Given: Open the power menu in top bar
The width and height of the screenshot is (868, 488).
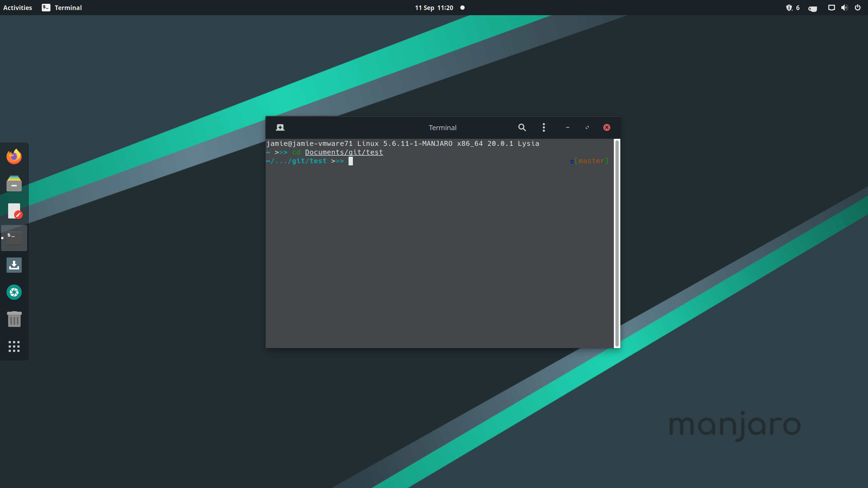Looking at the screenshot, I should [x=857, y=7].
